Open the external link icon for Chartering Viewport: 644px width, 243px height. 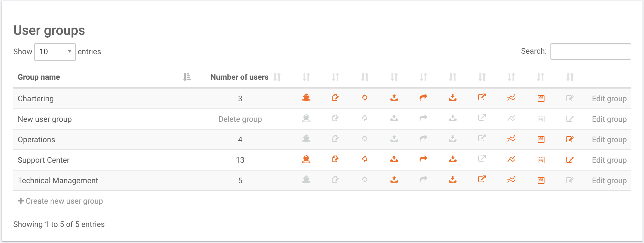(x=482, y=97)
